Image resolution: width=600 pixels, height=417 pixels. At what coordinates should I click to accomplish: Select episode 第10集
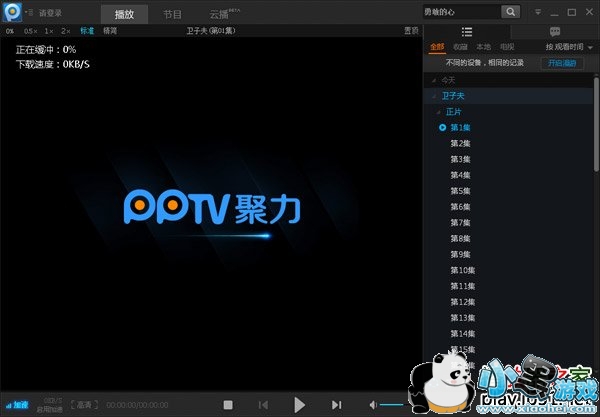[463, 270]
